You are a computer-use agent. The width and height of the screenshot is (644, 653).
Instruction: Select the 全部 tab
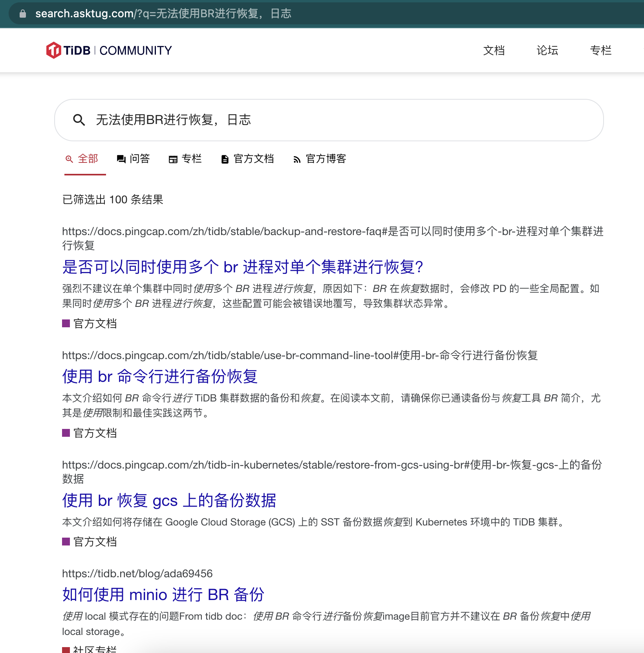pos(82,159)
